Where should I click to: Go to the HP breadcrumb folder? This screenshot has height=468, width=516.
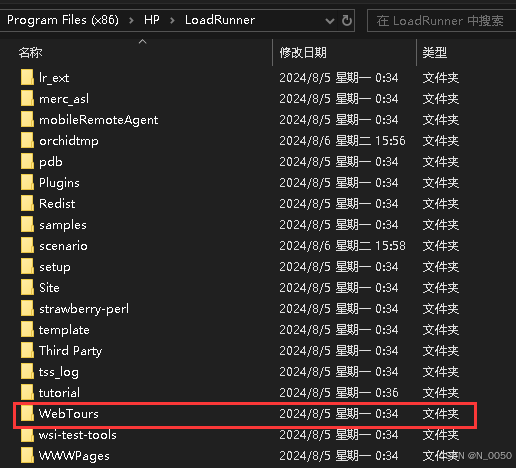click(152, 20)
